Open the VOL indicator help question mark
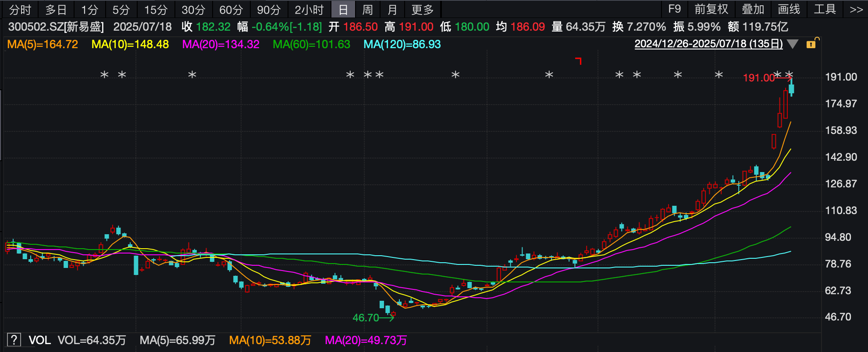 point(14,340)
